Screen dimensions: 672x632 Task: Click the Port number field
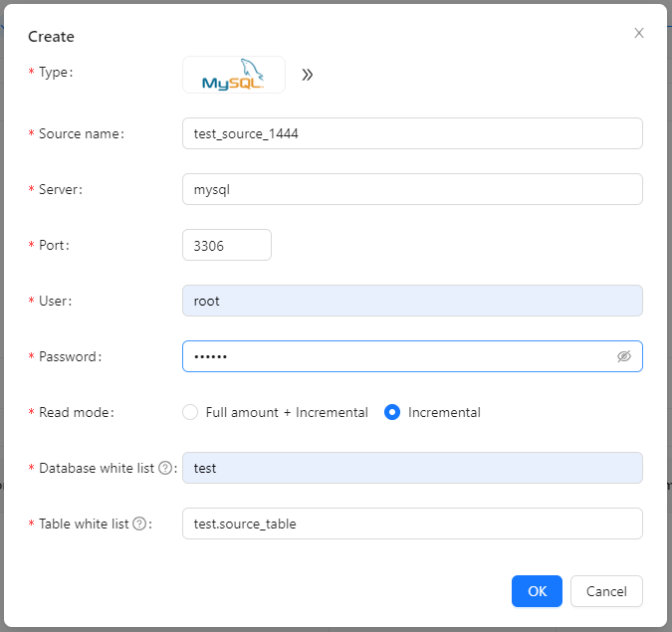(x=227, y=245)
